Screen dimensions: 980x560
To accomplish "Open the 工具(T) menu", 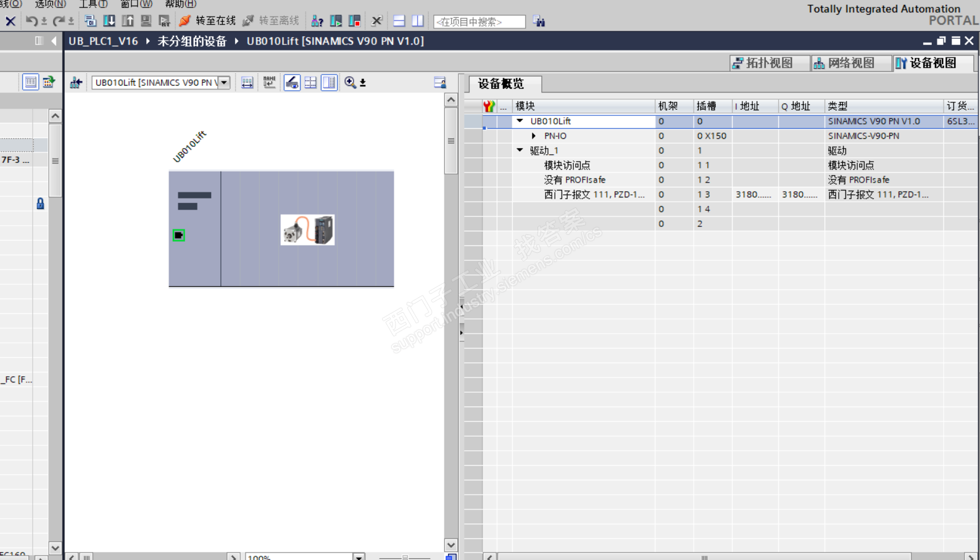I will click(93, 4).
